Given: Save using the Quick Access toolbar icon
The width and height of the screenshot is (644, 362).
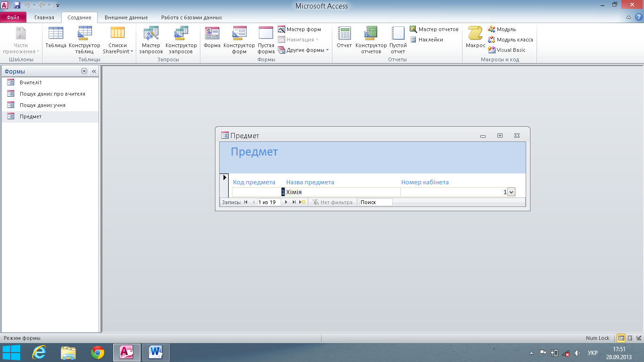Looking at the screenshot, I should (17, 6).
